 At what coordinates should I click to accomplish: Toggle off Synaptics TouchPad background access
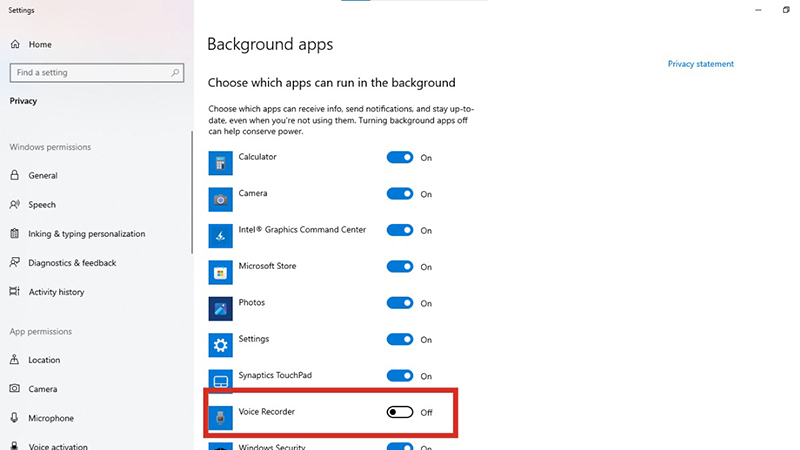coord(399,376)
